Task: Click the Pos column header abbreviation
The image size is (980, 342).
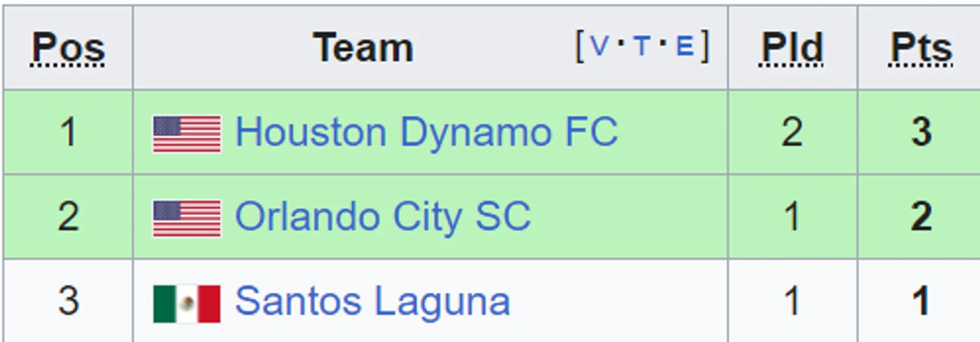Action: pos(68,48)
